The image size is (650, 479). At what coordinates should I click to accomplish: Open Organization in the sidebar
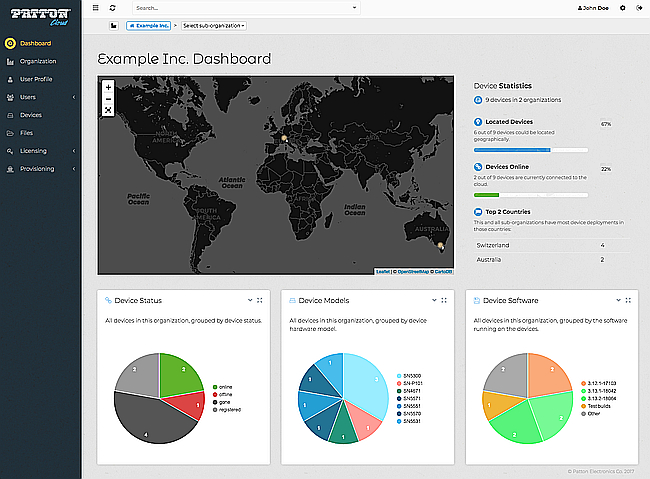[38, 61]
